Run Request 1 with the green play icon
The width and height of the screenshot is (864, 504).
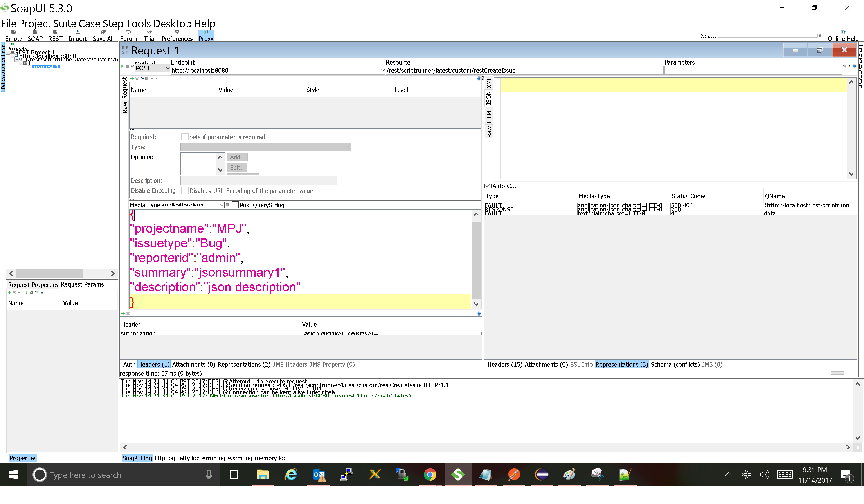pos(122,66)
